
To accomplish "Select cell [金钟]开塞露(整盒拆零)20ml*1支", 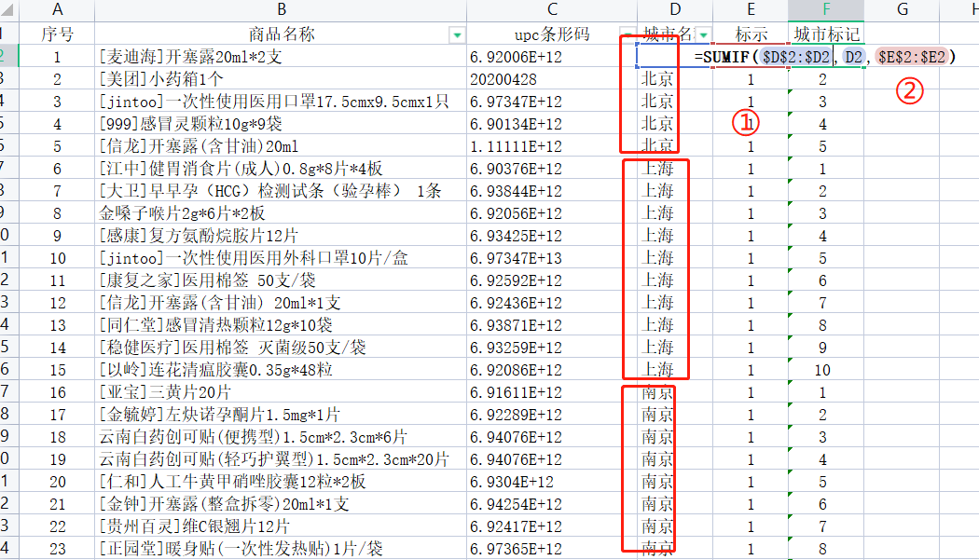I will (x=281, y=504).
